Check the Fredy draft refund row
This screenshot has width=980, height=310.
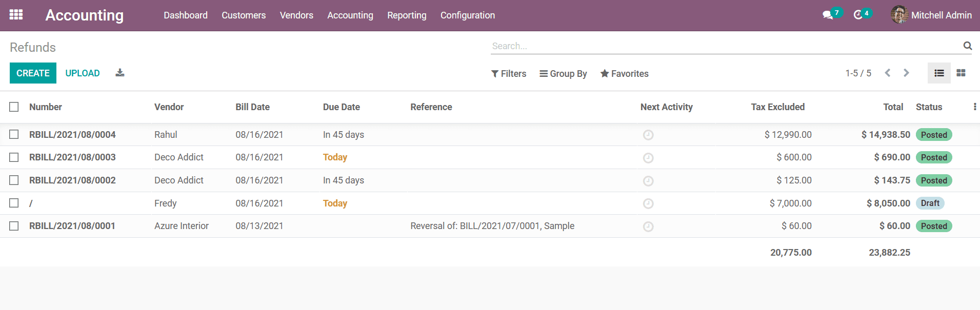[x=14, y=203]
